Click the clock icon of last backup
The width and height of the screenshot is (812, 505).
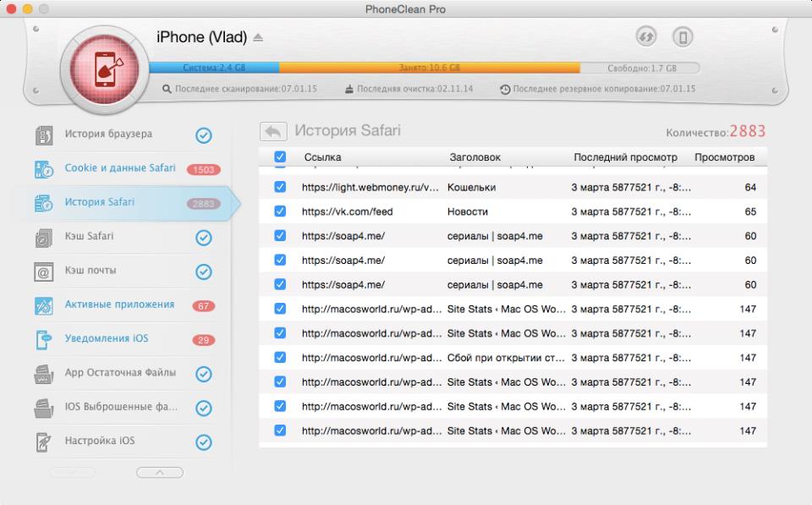(x=505, y=89)
